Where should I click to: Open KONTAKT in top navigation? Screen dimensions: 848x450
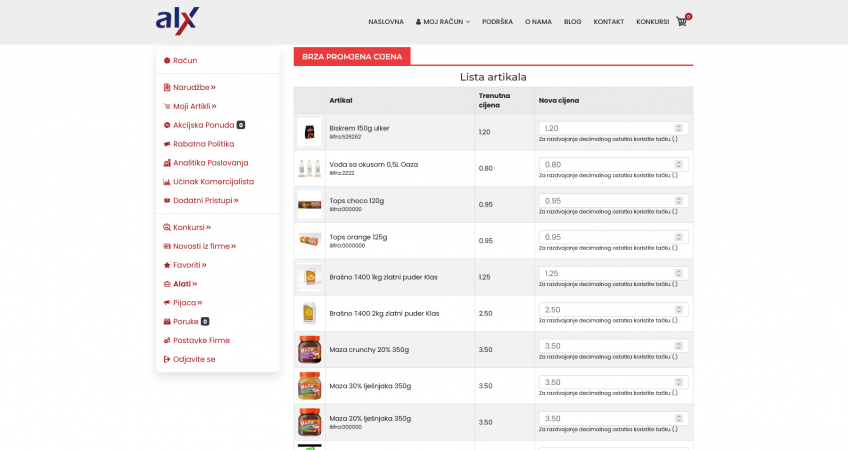coord(608,22)
